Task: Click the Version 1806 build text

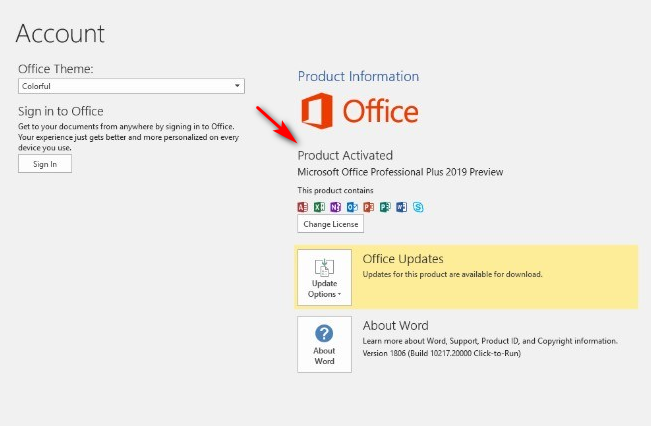Action: click(441, 353)
